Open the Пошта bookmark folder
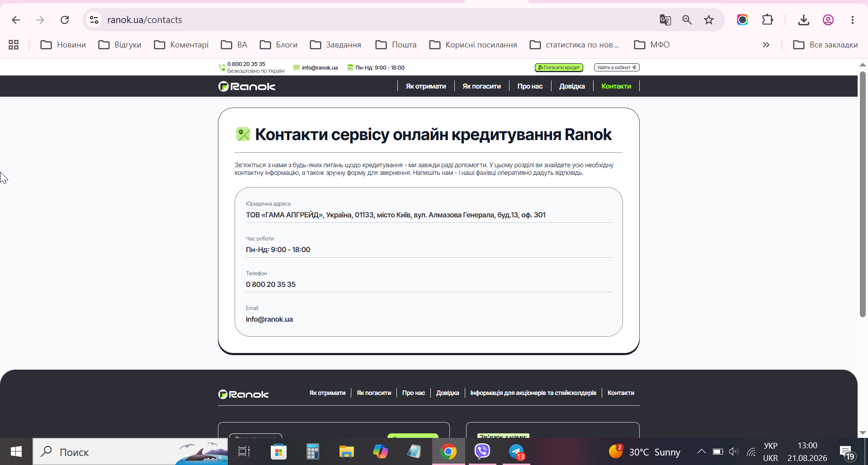This screenshot has height=465, width=868. point(396,45)
